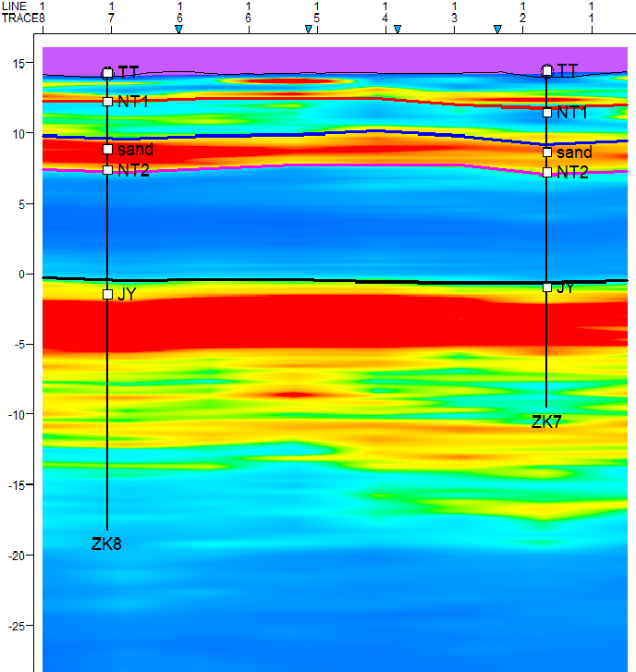Click the JY marker square on ZK8
The width and height of the screenshot is (636, 672).
click(107, 294)
